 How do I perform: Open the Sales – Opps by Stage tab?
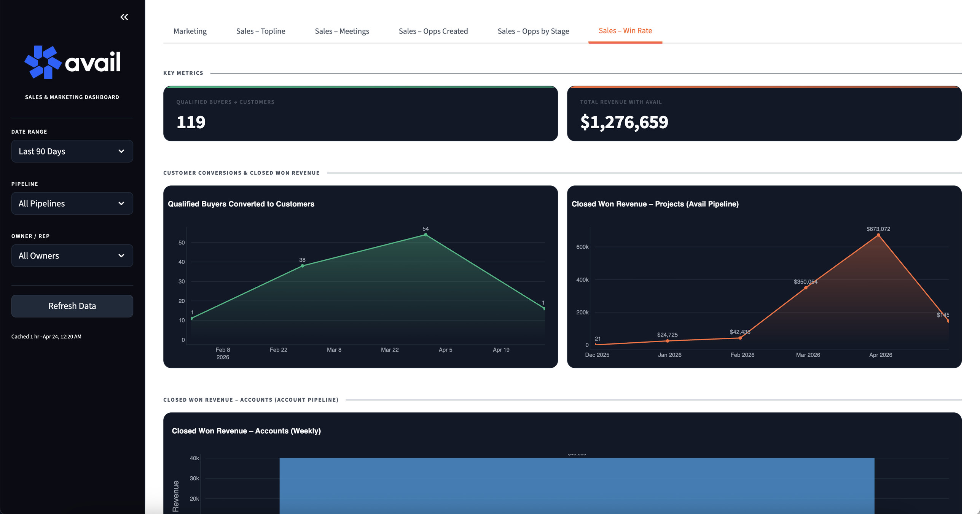coord(533,31)
